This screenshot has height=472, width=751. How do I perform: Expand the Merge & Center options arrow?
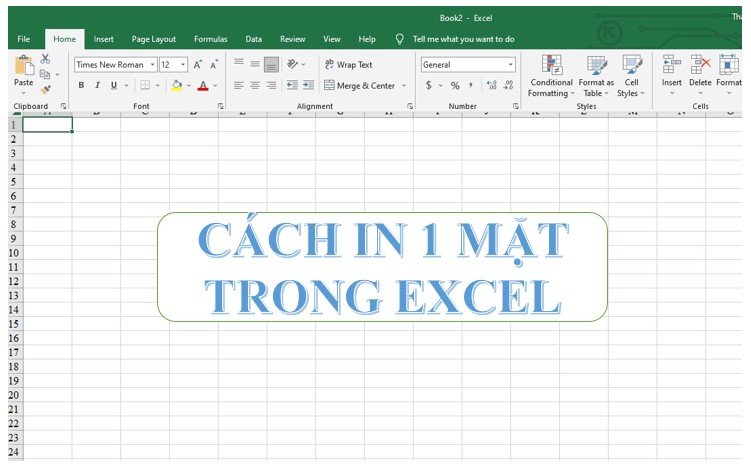pos(404,86)
